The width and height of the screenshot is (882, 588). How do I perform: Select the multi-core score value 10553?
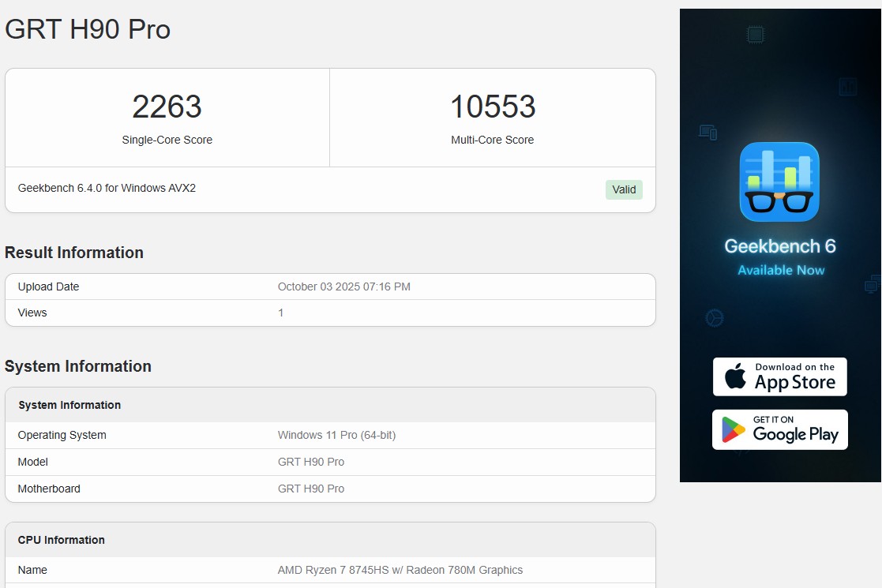tap(493, 107)
